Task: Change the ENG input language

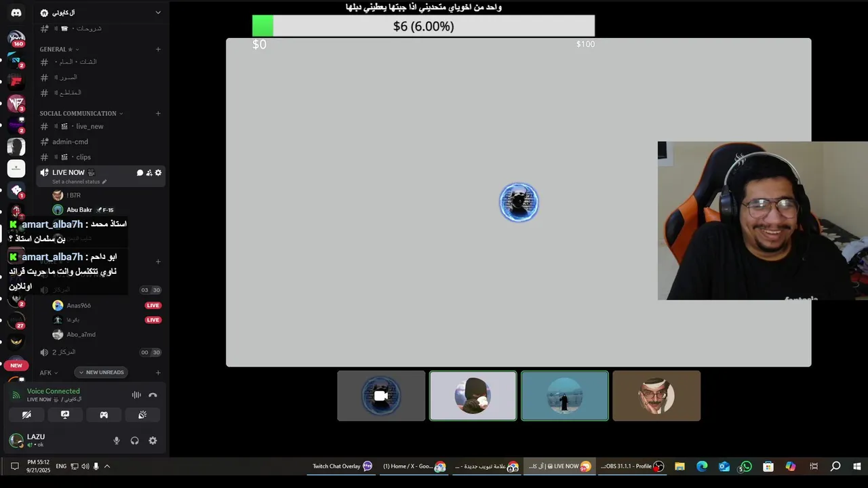Action: (x=61, y=466)
